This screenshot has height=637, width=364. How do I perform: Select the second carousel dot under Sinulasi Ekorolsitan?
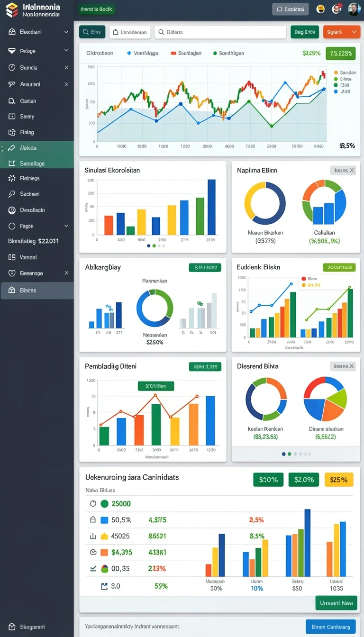[x=154, y=246]
